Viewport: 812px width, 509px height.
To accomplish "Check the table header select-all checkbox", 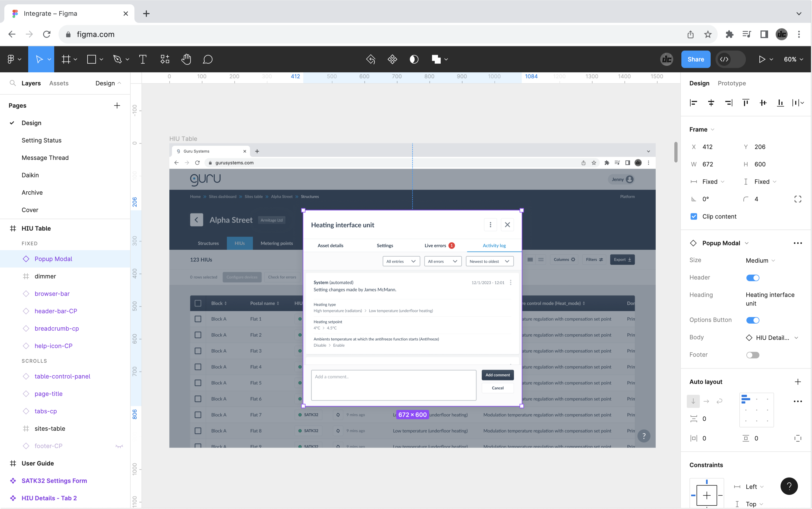I will click(198, 303).
